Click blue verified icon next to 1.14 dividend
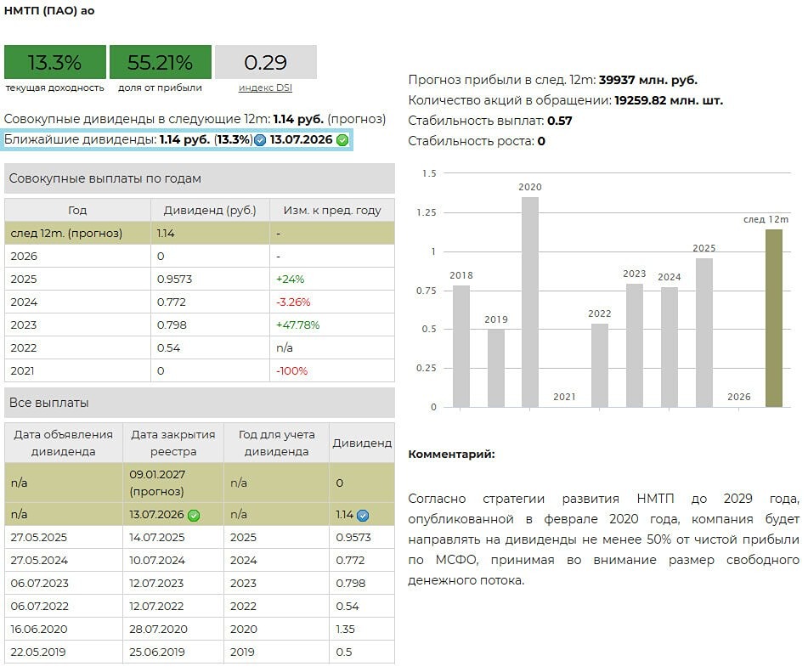The width and height of the screenshot is (808, 672). pyautogui.click(x=363, y=516)
